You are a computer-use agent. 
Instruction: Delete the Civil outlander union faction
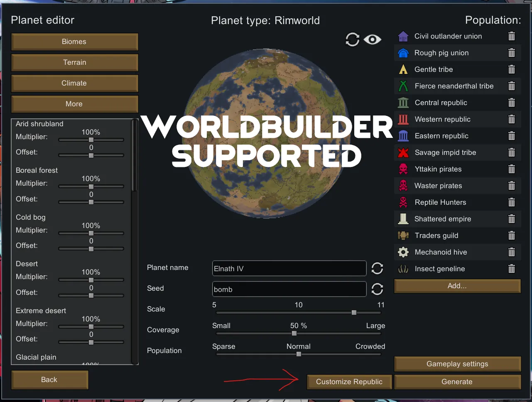pyautogui.click(x=512, y=36)
